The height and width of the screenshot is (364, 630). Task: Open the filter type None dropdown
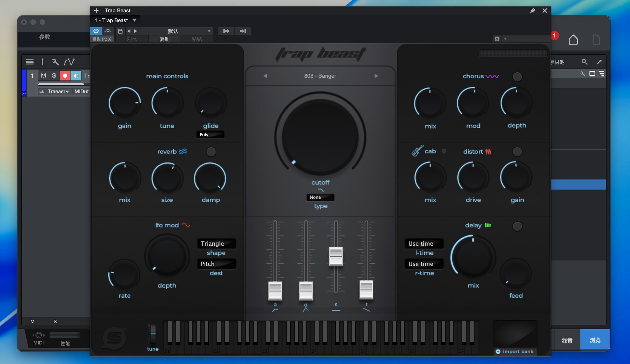tap(320, 197)
